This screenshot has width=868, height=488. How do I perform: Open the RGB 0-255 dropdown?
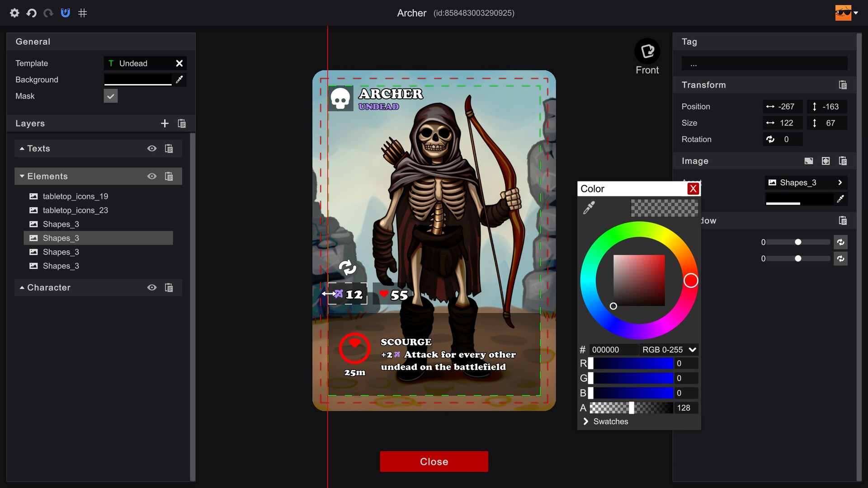pyautogui.click(x=669, y=349)
